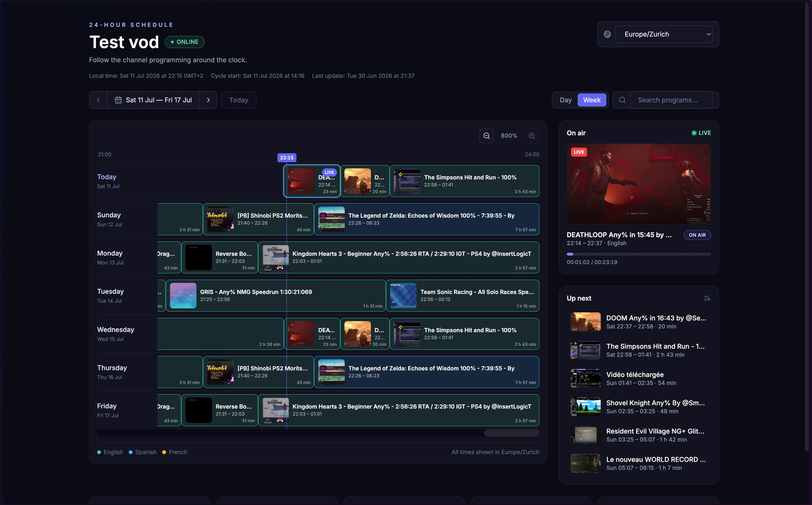
Task: Open Resident Evil Village NG+ in Up next
Action: 639,435
